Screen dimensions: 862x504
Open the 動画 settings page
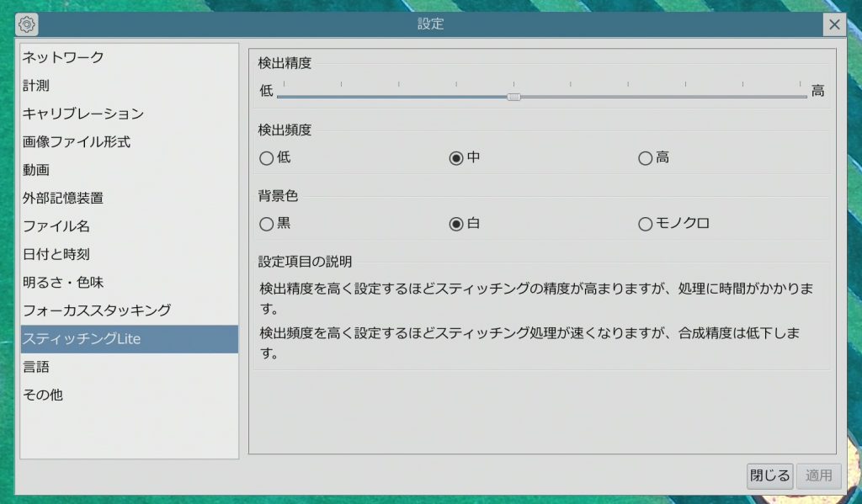(36, 170)
